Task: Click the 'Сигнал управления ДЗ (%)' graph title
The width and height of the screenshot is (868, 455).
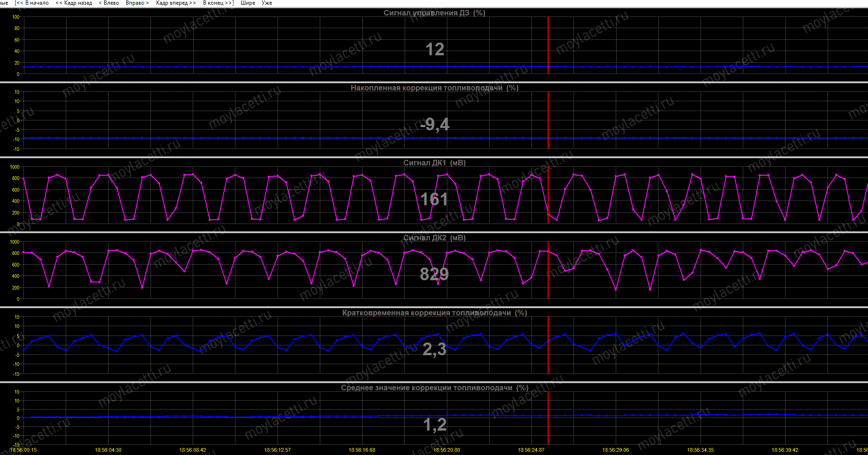Action: 434,13
